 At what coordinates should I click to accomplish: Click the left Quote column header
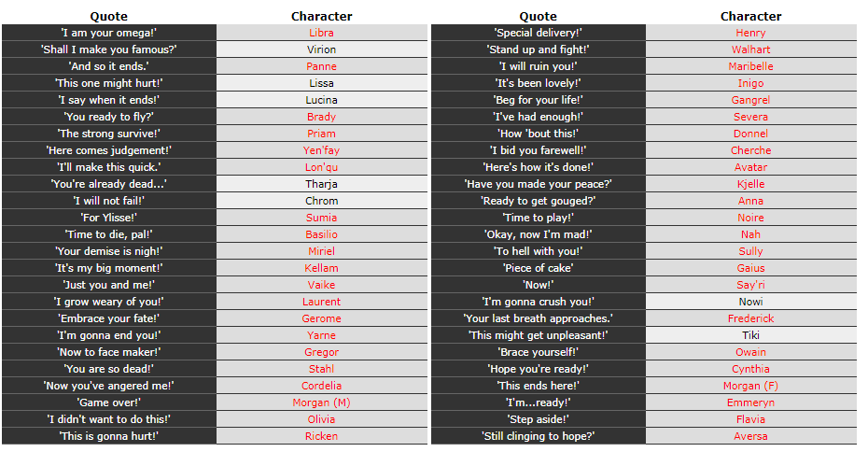[x=109, y=16]
